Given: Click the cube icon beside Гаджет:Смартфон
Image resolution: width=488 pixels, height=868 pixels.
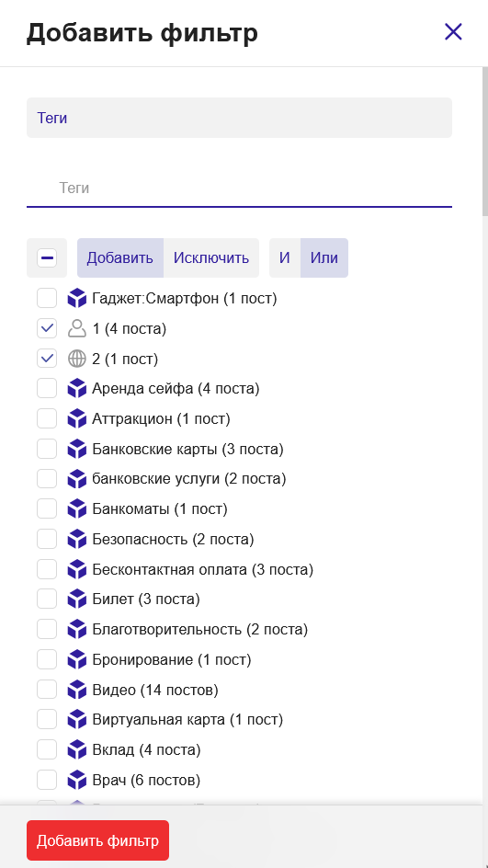Looking at the screenshot, I should tap(77, 299).
